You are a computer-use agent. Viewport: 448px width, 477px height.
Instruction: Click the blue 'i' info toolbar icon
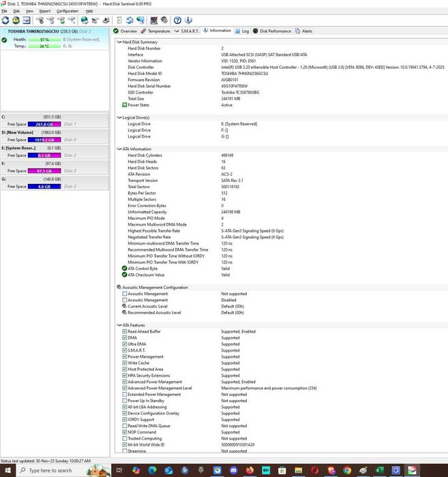pos(188,20)
